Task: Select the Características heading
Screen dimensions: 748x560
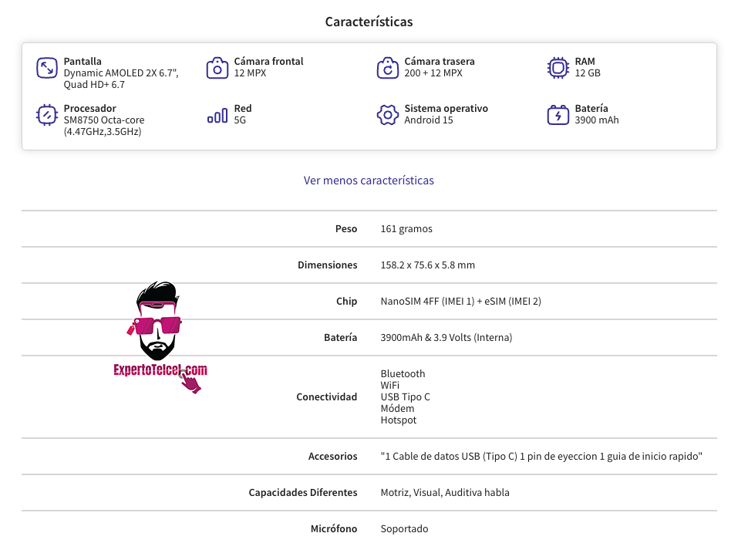Action: 369,22
